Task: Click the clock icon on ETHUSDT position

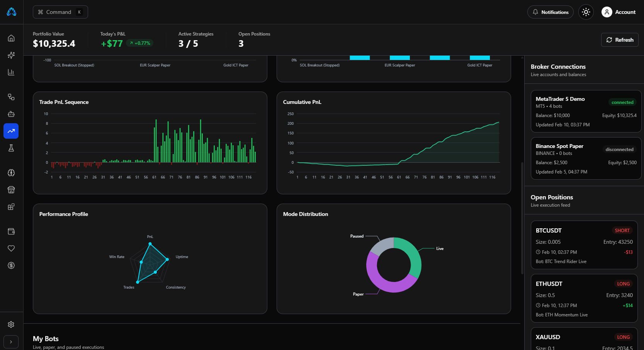Action: [538, 306]
